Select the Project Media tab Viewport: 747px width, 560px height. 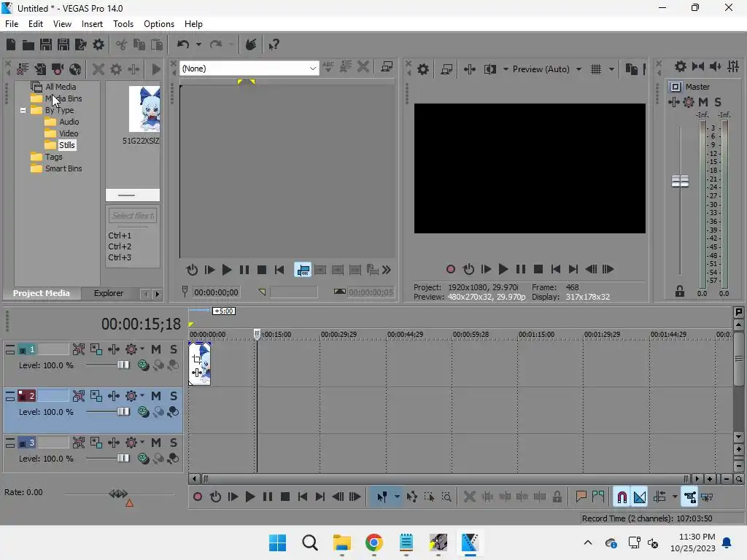click(42, 293)
